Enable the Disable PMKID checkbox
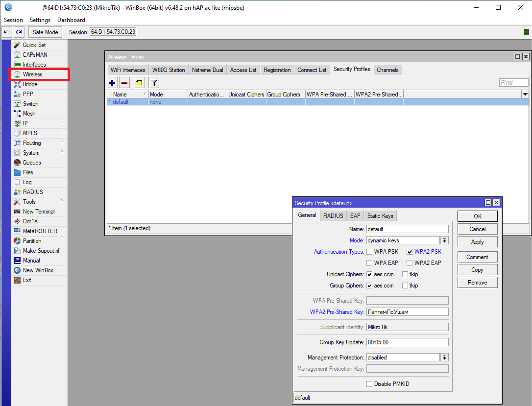Viewport: 532px width, 406px height. coord(369,384)
